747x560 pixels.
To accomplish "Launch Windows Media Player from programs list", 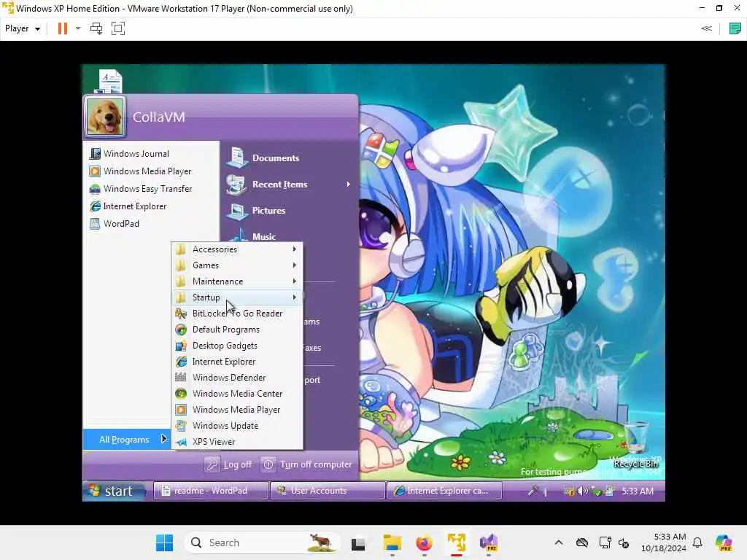I will pyautogui.click(x=237, y=410).
